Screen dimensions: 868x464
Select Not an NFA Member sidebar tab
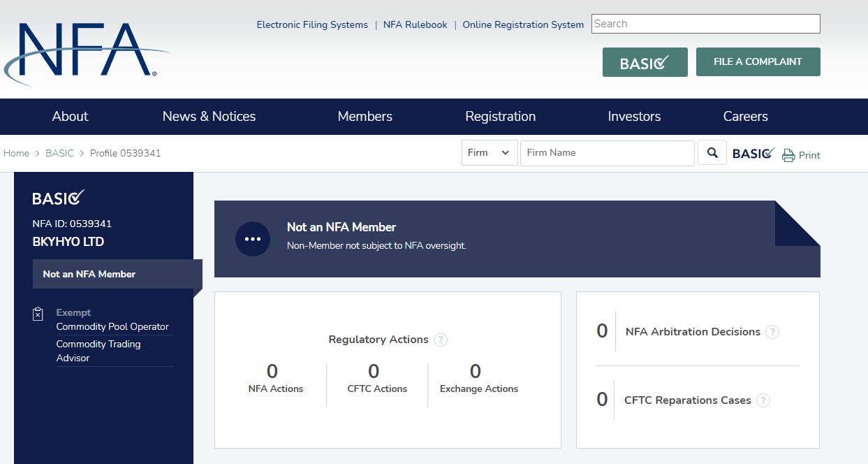pyautogui.click(x=117, y=274)
